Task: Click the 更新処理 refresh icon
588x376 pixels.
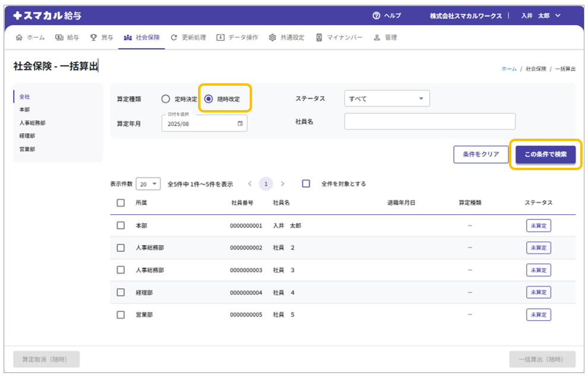Action: pos(174,37)
